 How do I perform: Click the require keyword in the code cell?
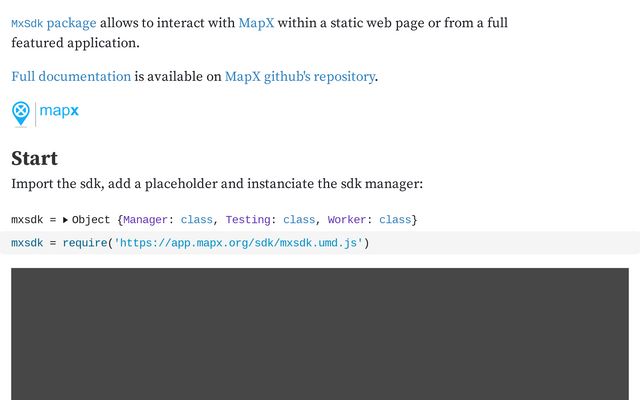coord(85,243)
